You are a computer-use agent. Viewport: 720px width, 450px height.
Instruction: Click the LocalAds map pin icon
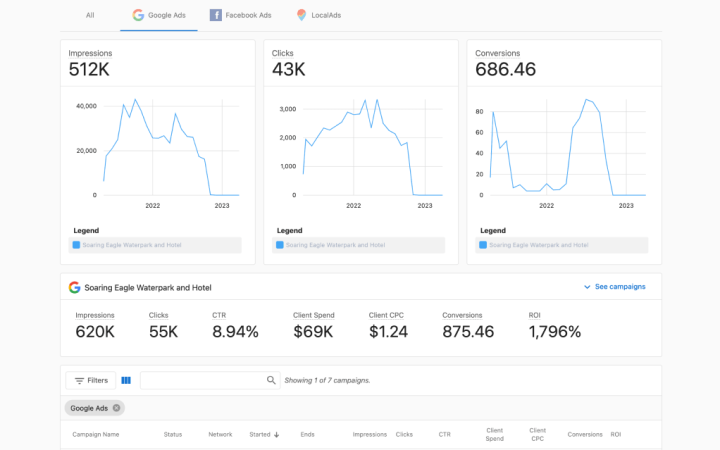click(x=301, y=15)
